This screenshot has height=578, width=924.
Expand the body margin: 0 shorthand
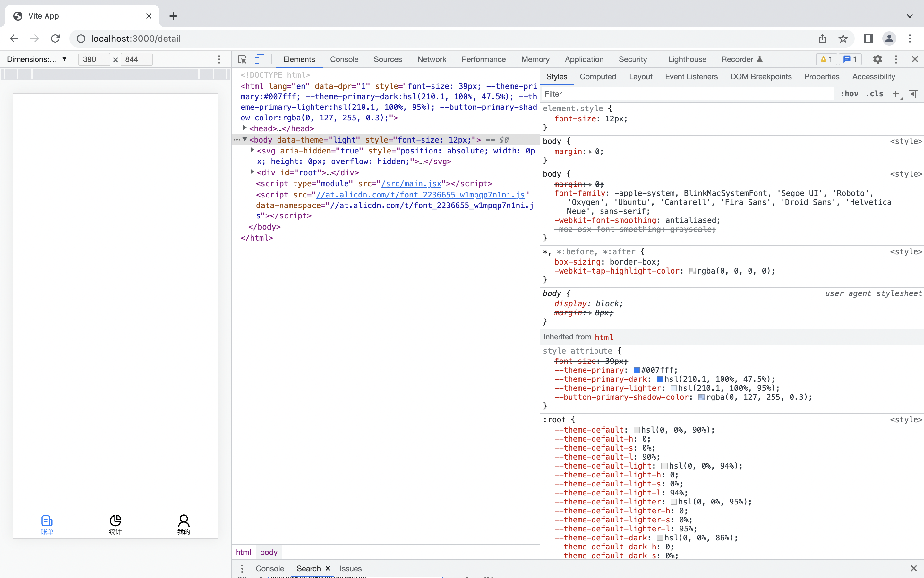[590, 152]
